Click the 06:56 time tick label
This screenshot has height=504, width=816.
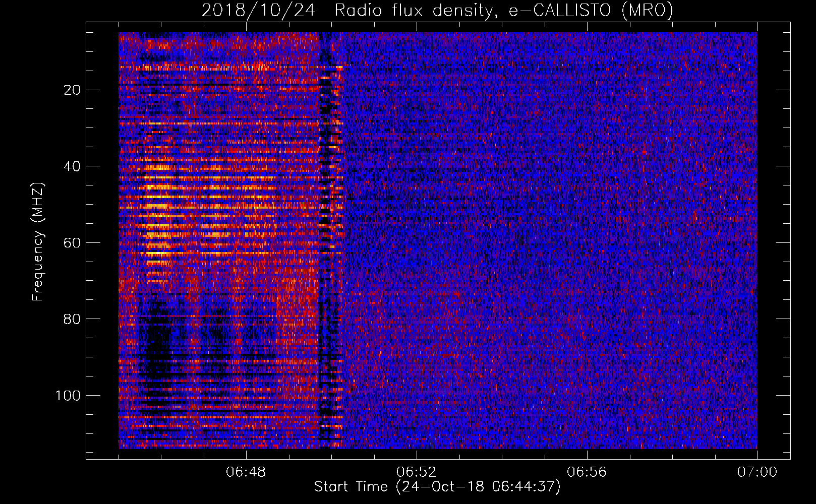click(587, 472)
